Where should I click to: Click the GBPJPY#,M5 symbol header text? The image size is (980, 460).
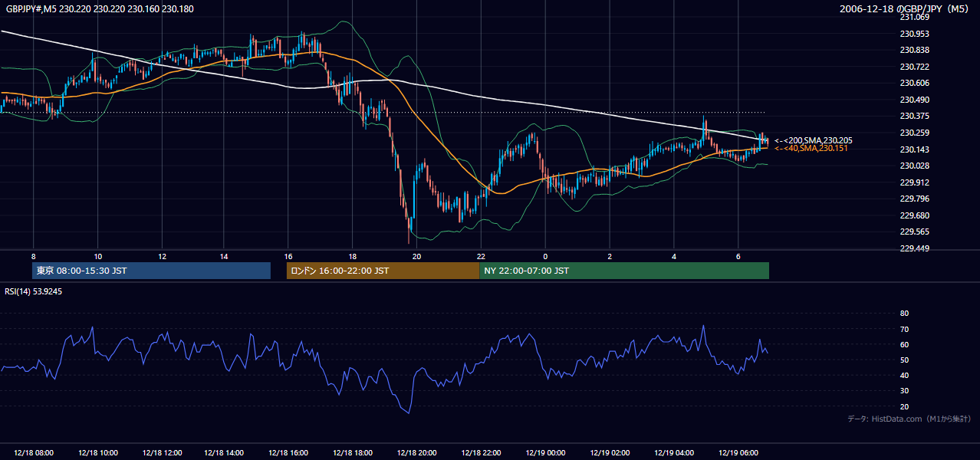(x=100, y=8)
